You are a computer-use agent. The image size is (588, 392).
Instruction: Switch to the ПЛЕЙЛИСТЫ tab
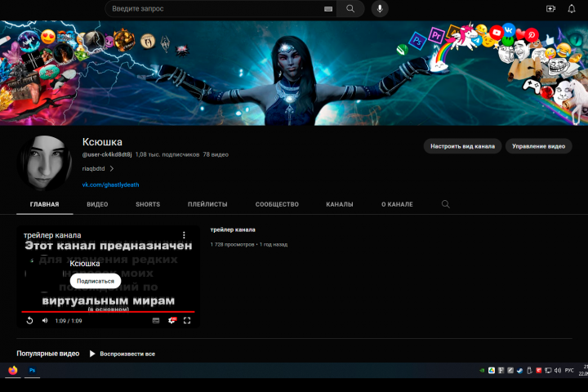207,204
